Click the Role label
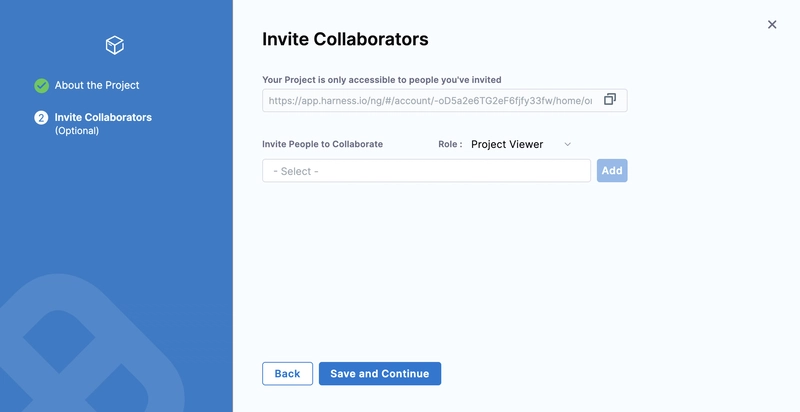The height and width of the screenshot is (412, 800). [x=450, y=144]
